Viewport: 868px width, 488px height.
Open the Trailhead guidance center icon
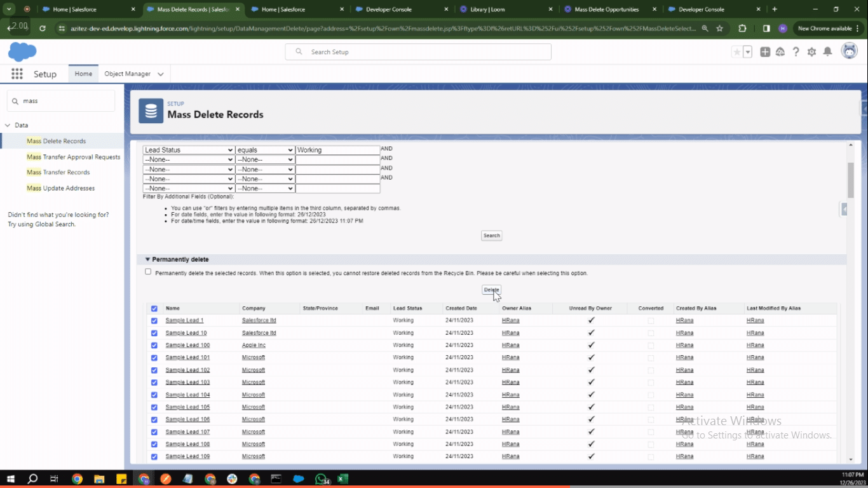[x=780, y=52]
